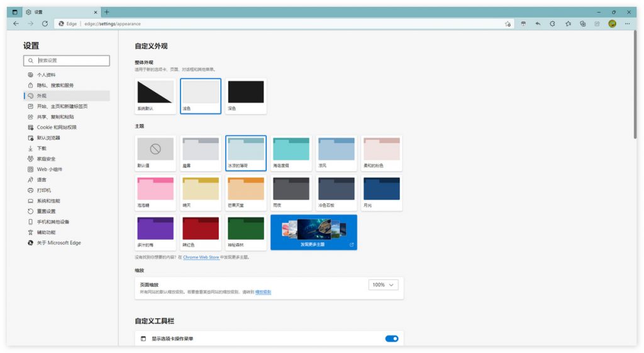Select the 深色 dark appearance option

click(x=246, y=96)
